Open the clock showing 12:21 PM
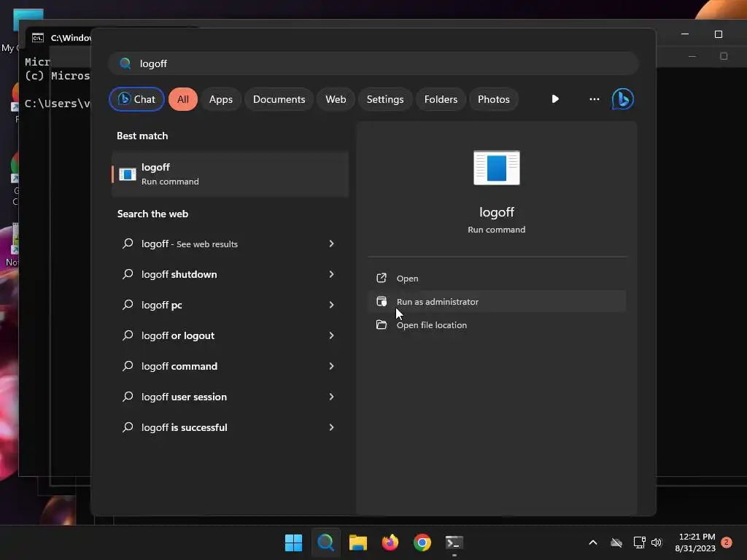The height and width of the screenshot is (560, 747). pos(695,542)
